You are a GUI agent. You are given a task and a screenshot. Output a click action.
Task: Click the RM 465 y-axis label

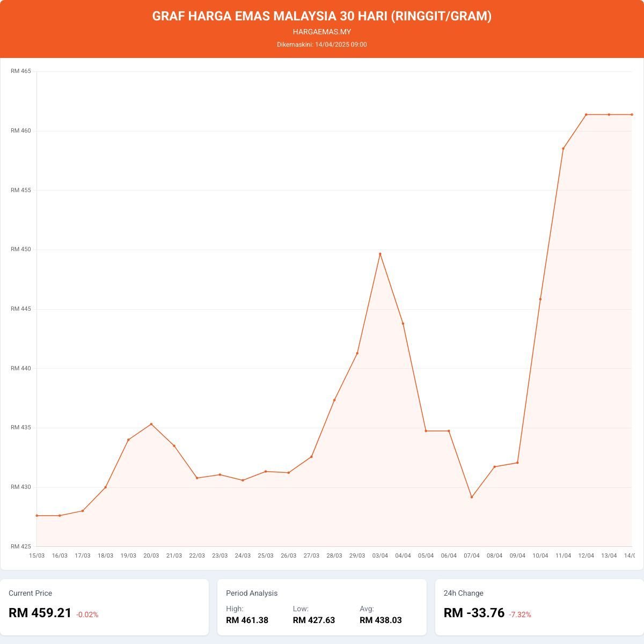click(x=21, y=71)
